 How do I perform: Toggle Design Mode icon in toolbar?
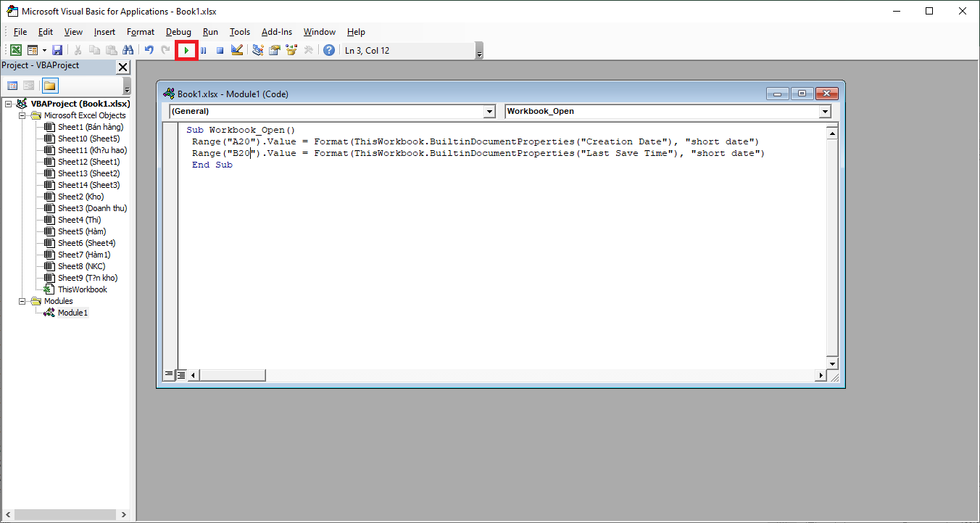pyautogui.click(x=236, y=50)
